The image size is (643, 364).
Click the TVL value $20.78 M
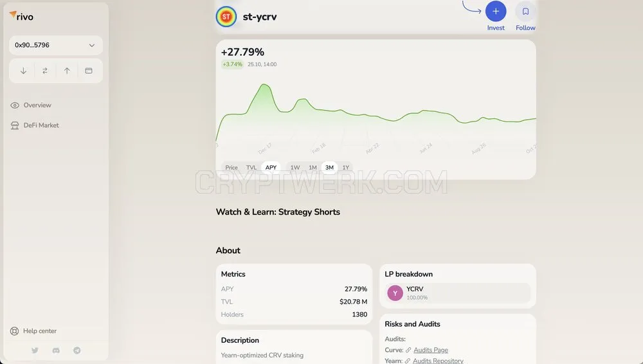[x=353, y=302]
